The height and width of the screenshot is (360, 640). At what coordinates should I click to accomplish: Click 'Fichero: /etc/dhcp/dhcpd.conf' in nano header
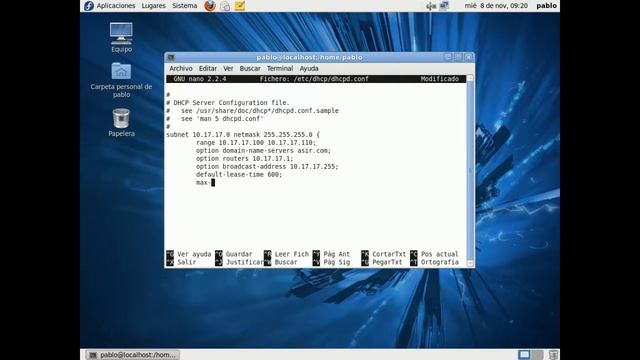(x=314, y=79)
